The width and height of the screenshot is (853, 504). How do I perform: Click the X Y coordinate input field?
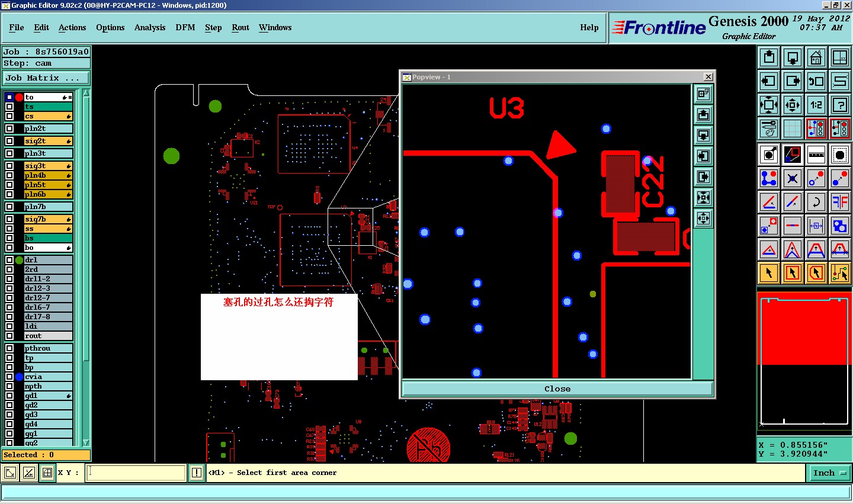(136, 473)
